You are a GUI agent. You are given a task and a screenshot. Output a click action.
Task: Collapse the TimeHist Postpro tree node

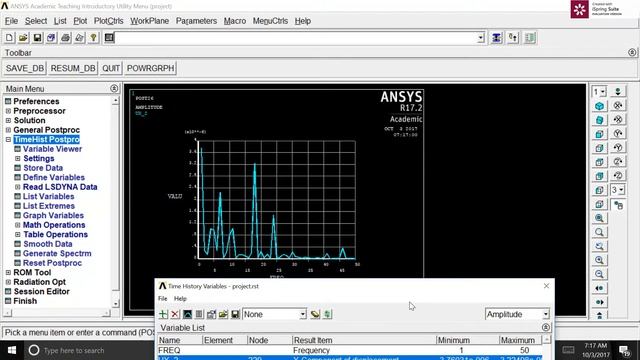click(x=8, y=140)
